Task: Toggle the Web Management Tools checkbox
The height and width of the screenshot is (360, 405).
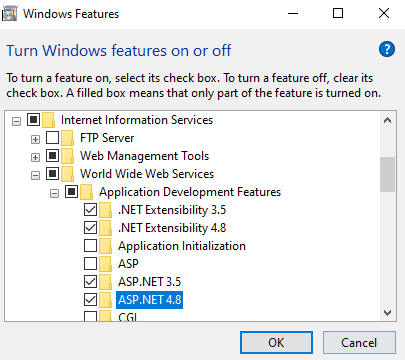Action: click(x=52, y=155)
